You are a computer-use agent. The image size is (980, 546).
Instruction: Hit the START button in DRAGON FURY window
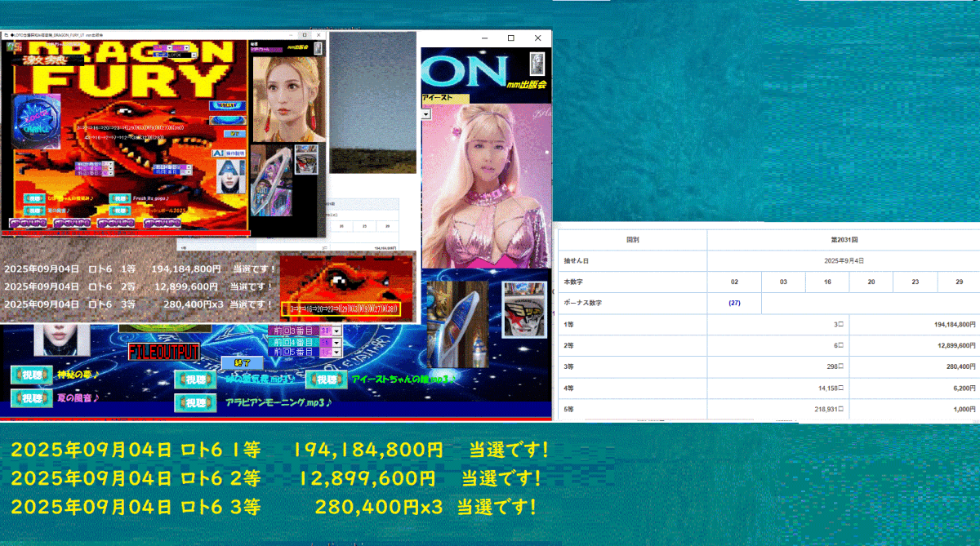pos(227,105)
